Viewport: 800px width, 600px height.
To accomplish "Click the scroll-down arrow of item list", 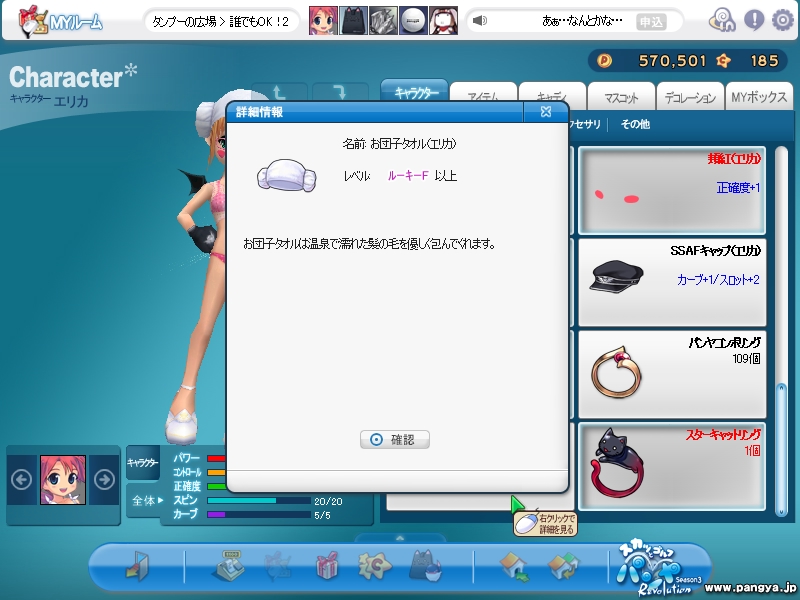I will pyautogui.click(x=781, y=512).
